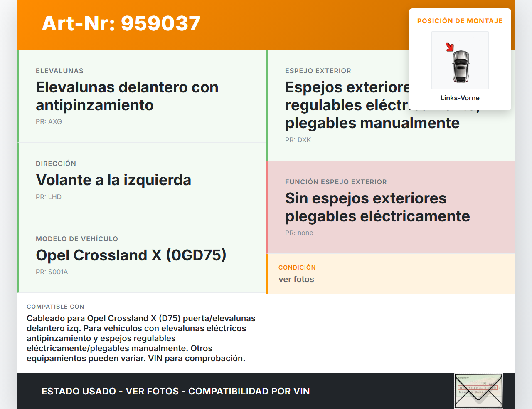Select the 'Cableado para Opel Crossland X' paragraph
Viewport: 532px width, 409px height.
[x=141, y=338]
